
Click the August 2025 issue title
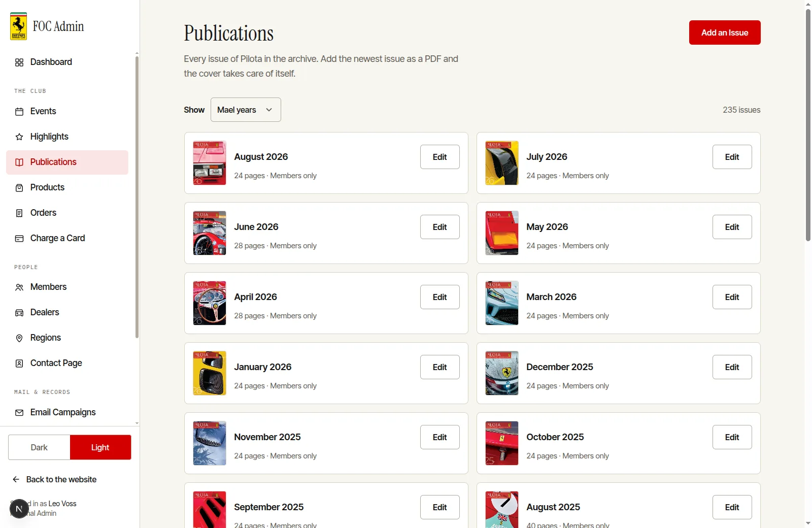553,507
